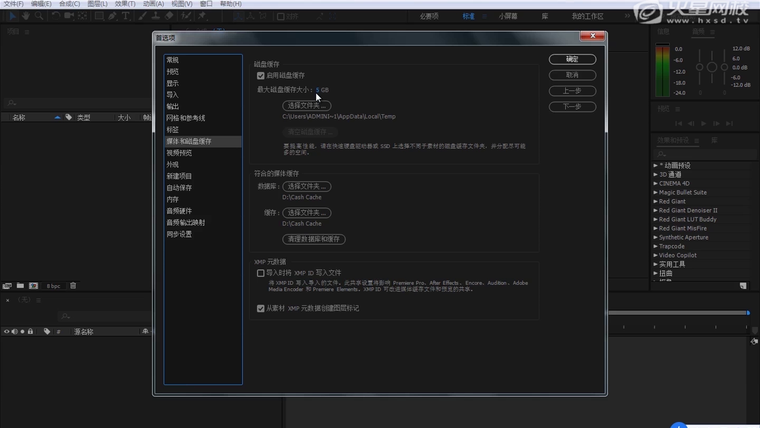Click the new folder icon in project panel
760x428 pixels.
pos(20,286)
